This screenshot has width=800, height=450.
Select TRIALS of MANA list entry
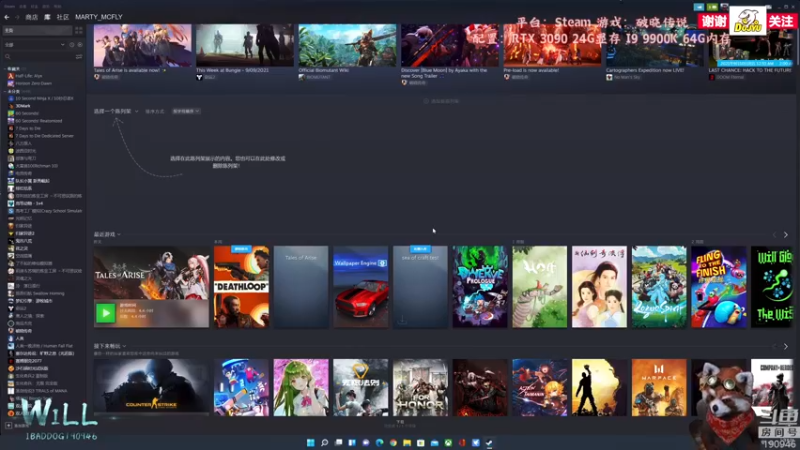pyautogui.click(x=38, y=391)
